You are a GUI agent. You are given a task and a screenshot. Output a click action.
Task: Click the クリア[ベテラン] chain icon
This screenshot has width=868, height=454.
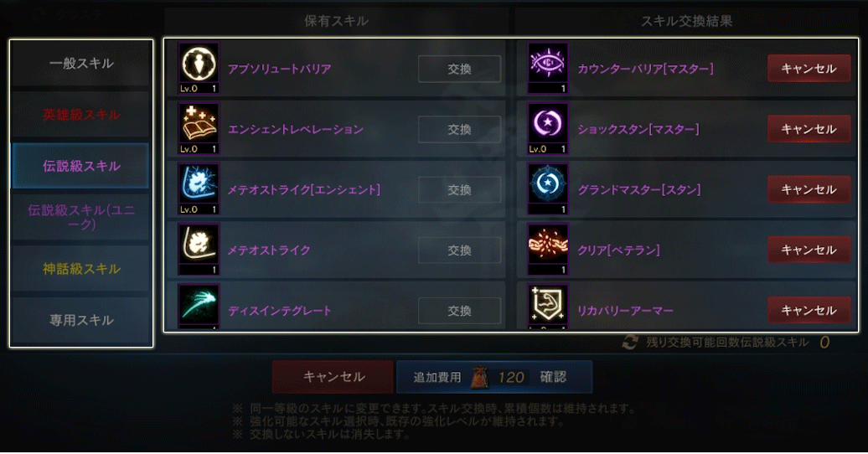pyautogui.click(x=547, y=249)
